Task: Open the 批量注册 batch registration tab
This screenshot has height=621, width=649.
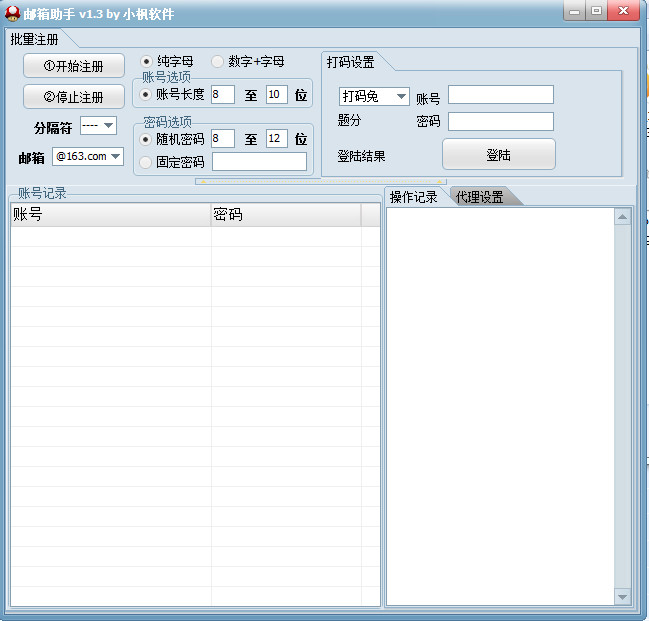Action: (x=35, y=39)
